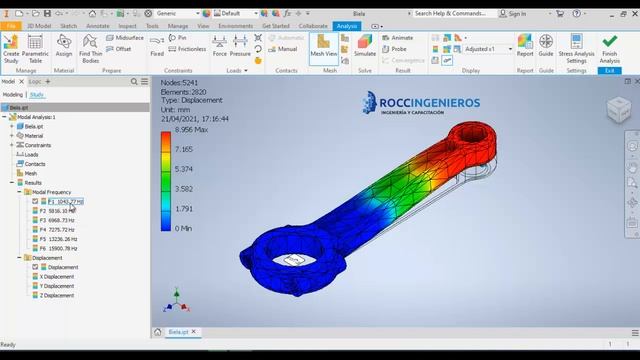Image resolution: width=640 pixels, height=360 pixels.
Task: Collapse the Displacement folder
Action: [x=19, y=258]
